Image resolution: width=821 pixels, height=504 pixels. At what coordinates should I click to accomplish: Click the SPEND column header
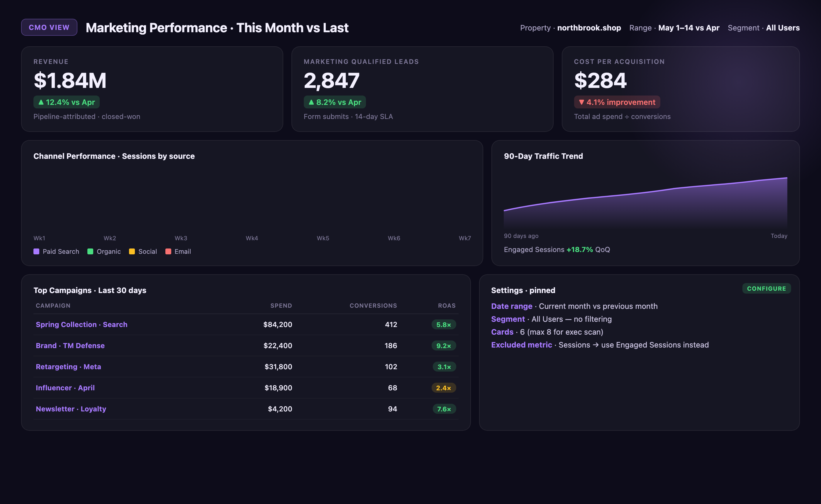click(281, 306)
